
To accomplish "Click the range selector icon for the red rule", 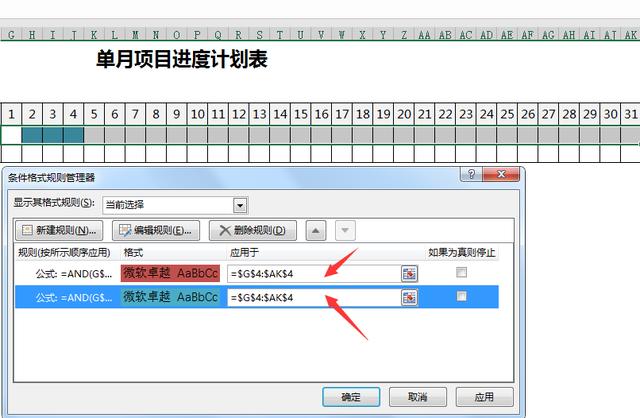I will coord(409,274).
